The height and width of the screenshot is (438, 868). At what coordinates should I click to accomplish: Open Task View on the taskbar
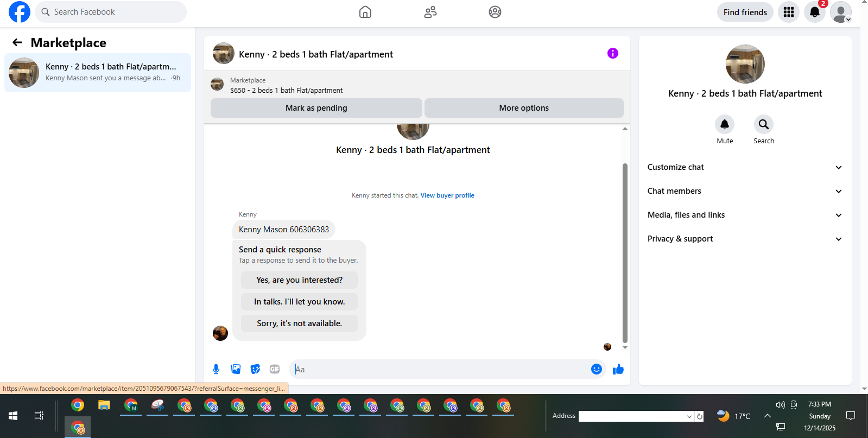39,416
